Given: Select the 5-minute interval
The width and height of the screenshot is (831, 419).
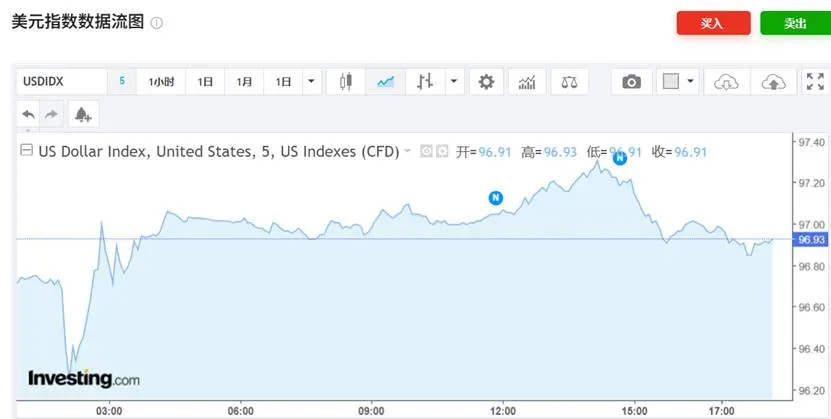Looking at the screenshot, I should point(122,82).
